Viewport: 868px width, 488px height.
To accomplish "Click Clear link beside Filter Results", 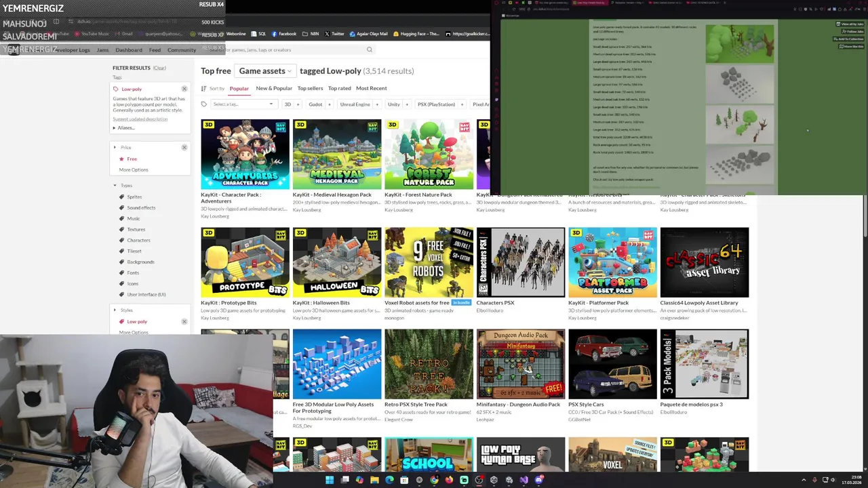I will coord(159,68).
